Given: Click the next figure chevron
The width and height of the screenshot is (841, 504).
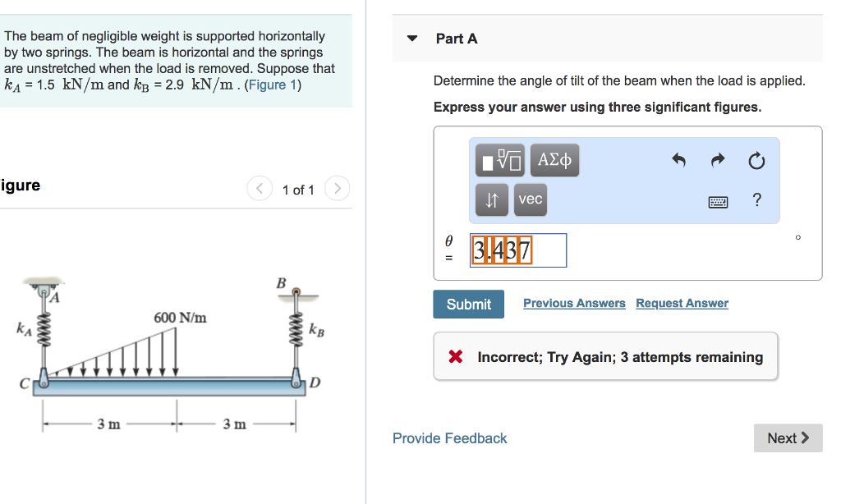Looking at the screenshot, I should (337, 188).
